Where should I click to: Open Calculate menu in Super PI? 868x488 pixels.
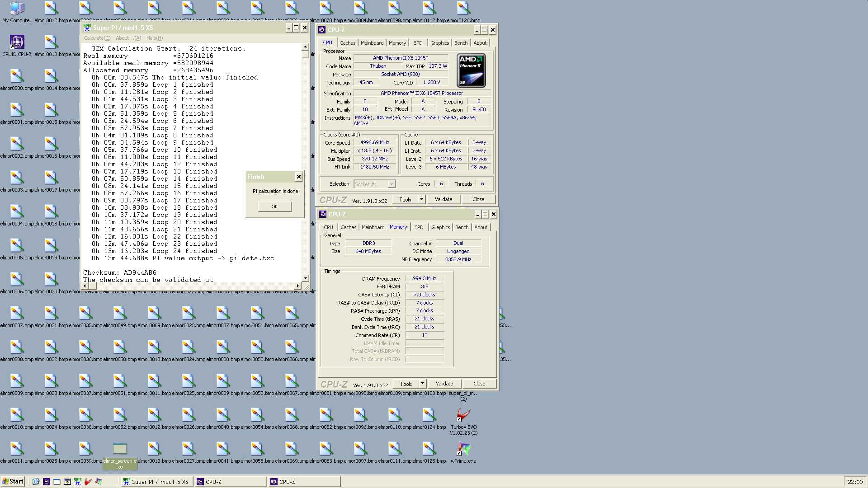[97, 38]
